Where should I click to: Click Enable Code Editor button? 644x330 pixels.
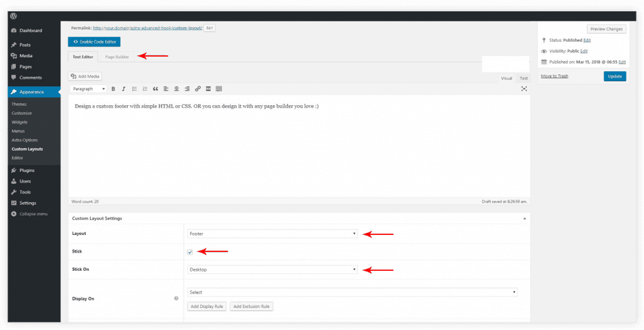[94, 42]
